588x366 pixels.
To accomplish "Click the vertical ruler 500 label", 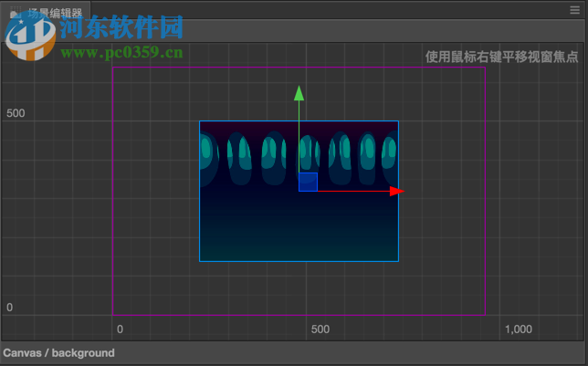I will (x=16, y=113).
